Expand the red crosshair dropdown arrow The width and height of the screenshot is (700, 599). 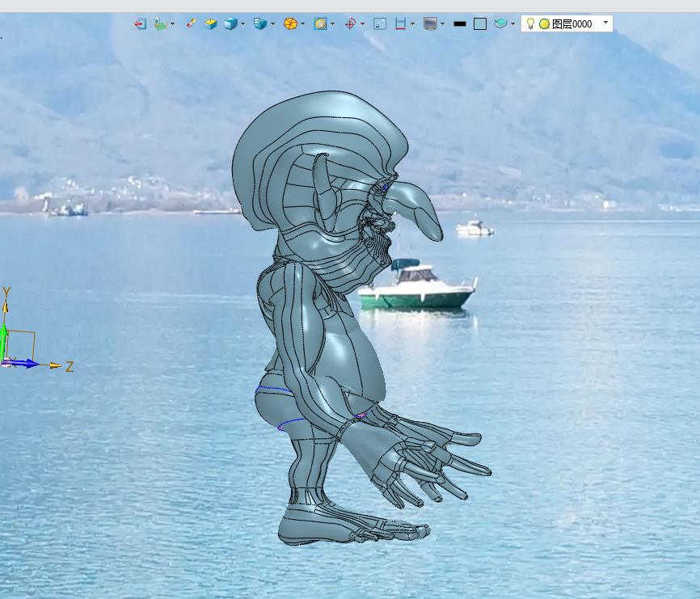click(362, 23)
